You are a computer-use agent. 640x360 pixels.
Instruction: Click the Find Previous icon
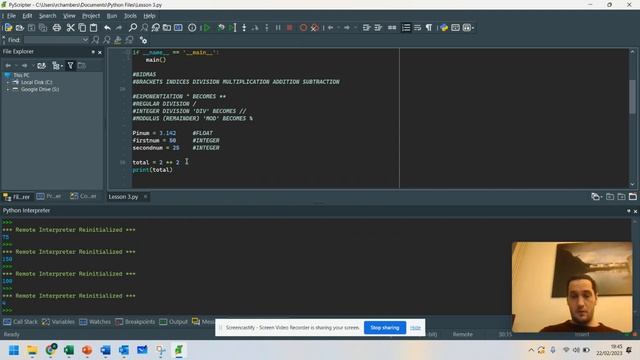(x=107, y=40)
